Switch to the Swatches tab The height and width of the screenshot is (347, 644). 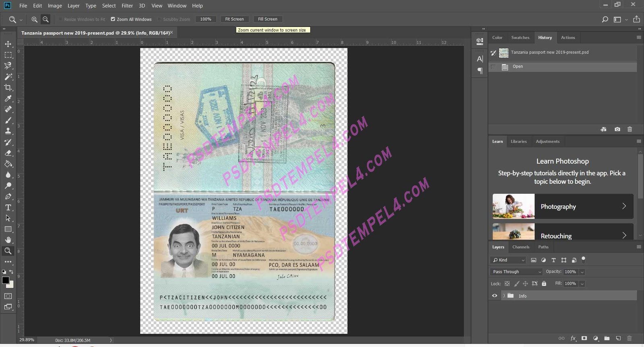point(520,37)
